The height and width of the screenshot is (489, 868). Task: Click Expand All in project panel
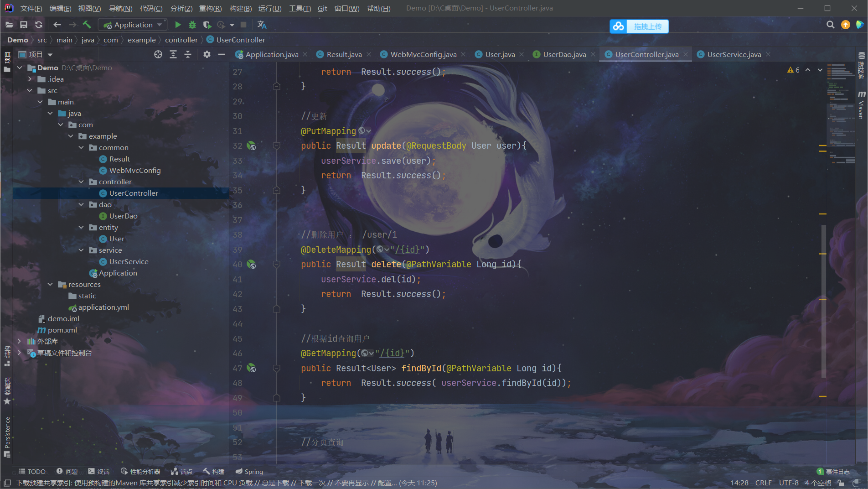point(173,54)
